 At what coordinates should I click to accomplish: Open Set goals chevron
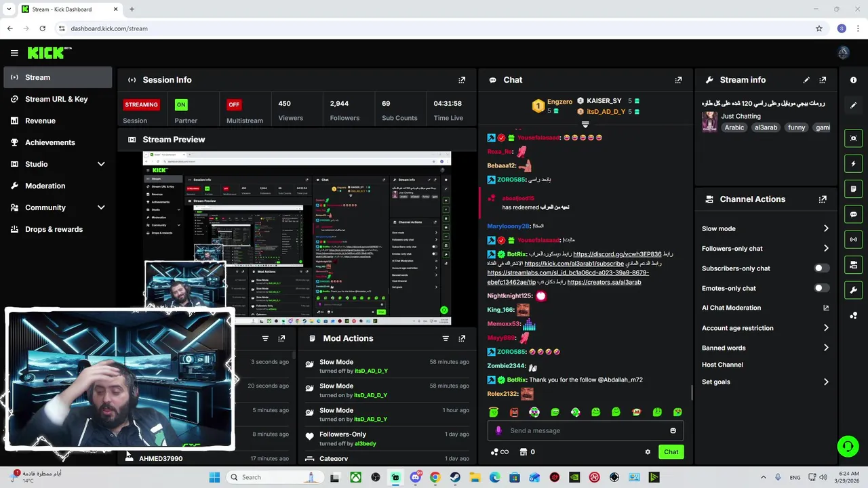click(826, 382)
